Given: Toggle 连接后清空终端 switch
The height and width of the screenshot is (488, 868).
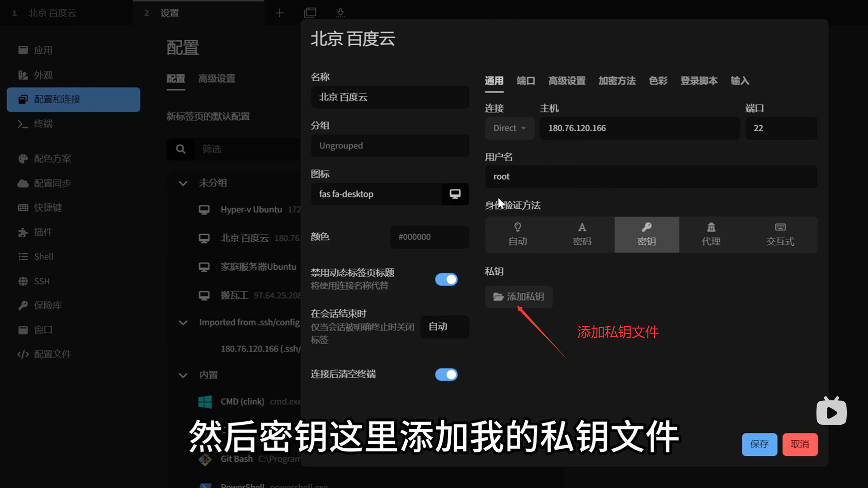Looking at the screenshot, I should 446,375.
